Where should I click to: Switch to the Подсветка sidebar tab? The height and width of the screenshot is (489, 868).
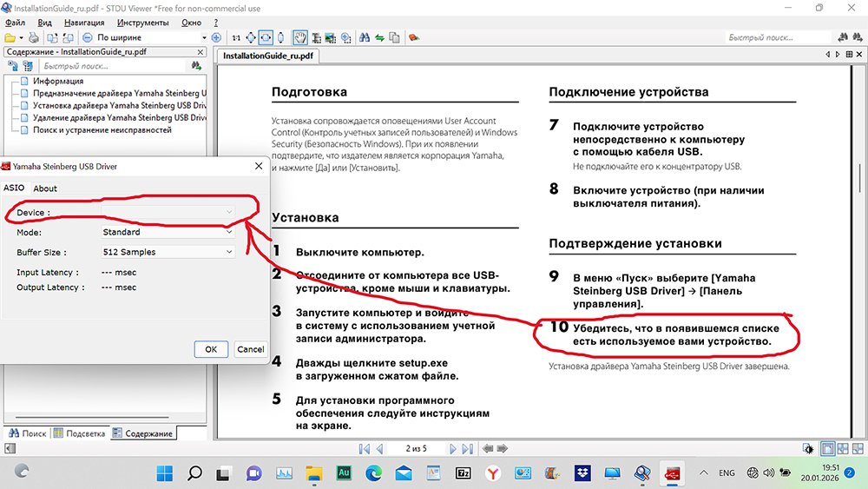[x=79, y=433]
